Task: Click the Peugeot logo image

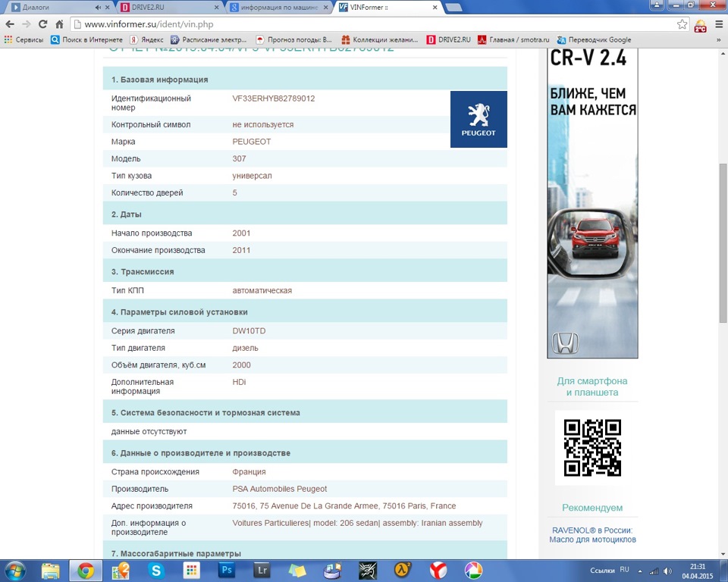Action: pos(479,119)
